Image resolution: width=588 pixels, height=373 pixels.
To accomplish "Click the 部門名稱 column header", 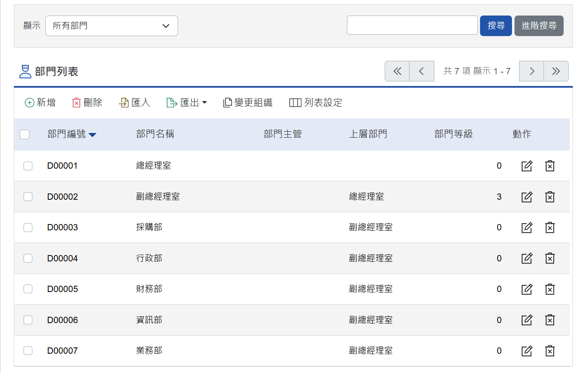I will point(155,134).
